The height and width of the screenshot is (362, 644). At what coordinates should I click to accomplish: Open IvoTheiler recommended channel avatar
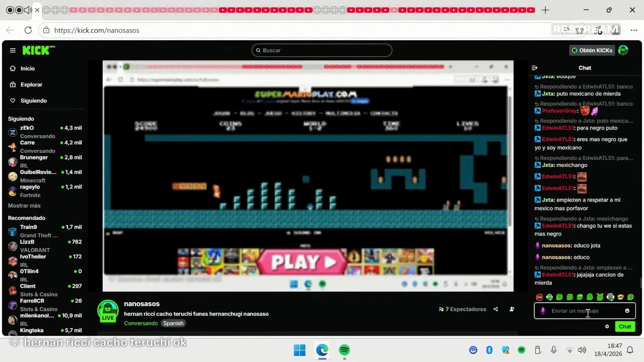[x=13, y=261]
